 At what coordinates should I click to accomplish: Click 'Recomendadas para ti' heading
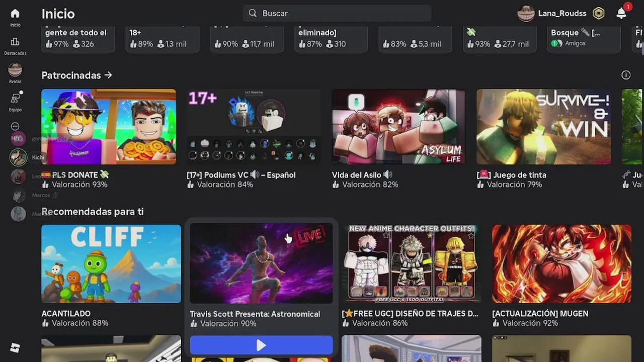point(93,212)
